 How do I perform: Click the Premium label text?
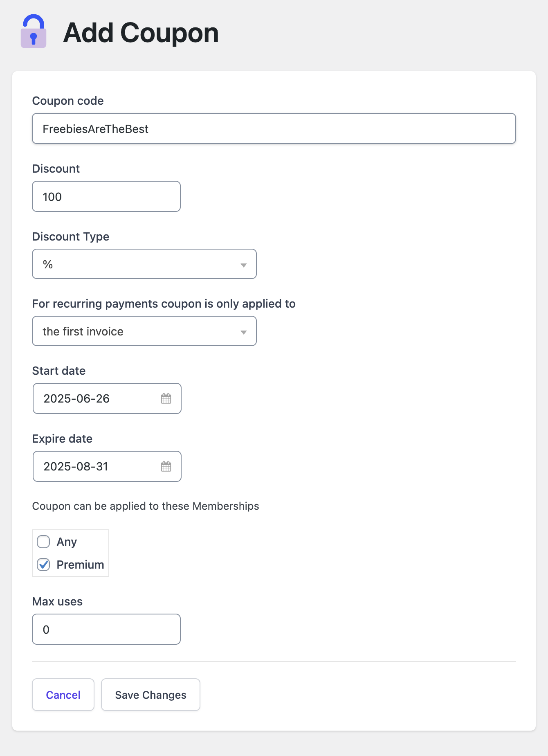coord(80,565)
